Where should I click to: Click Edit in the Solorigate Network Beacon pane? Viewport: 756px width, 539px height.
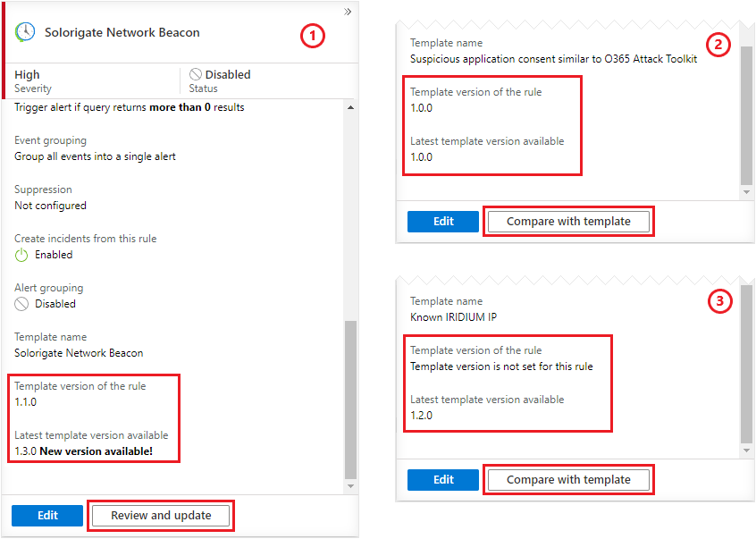tap(47, 516)
